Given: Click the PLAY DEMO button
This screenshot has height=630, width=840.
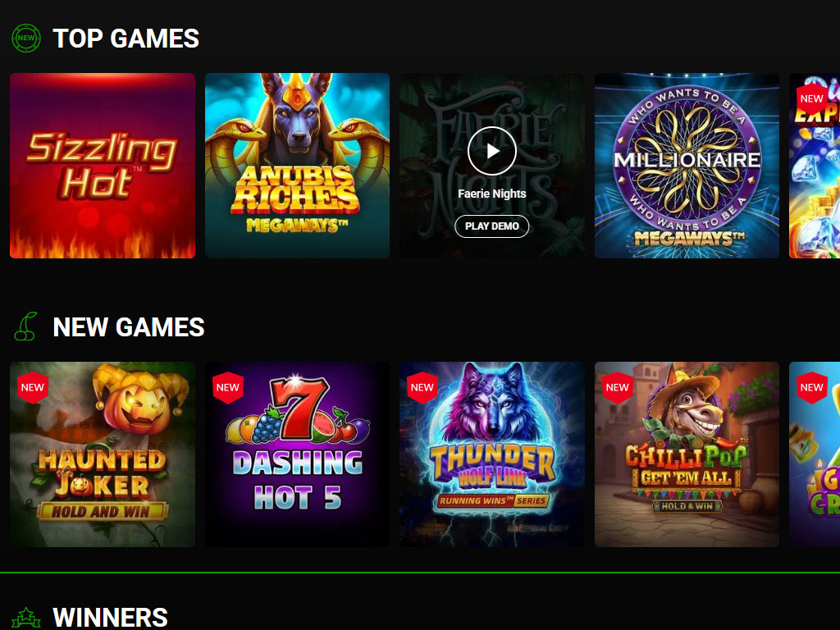Looking at the screenshot, I should coord(492,226).
